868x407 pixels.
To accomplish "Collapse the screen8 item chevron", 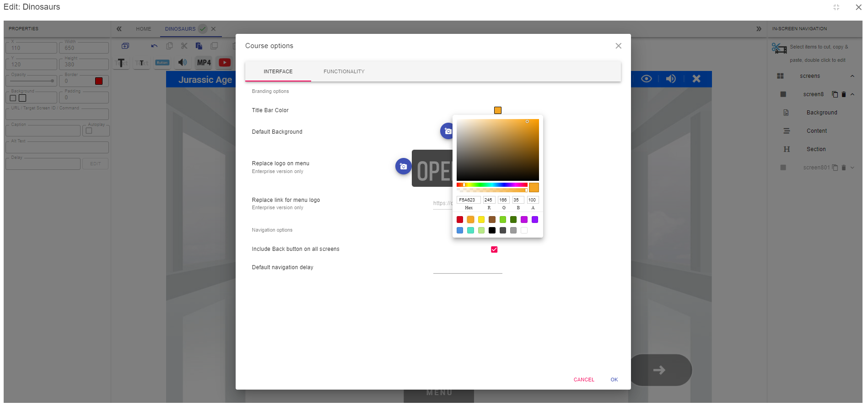I will pyautogui.click(x=852, y=94).
